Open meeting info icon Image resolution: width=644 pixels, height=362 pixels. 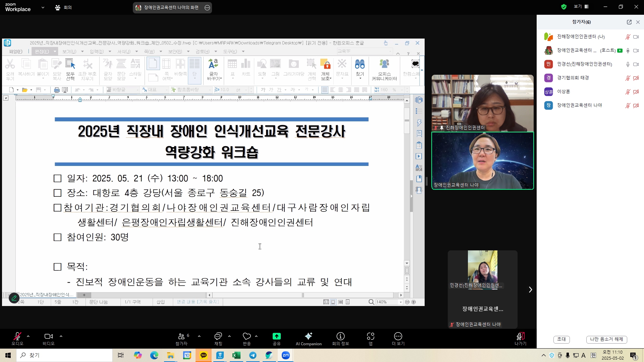340,337
